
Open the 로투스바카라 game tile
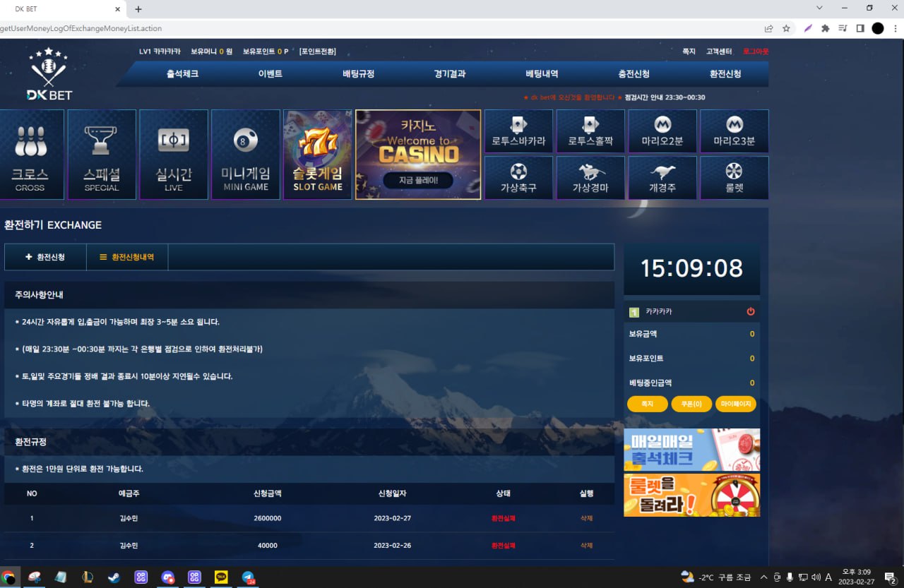click(x=518, y=131)
